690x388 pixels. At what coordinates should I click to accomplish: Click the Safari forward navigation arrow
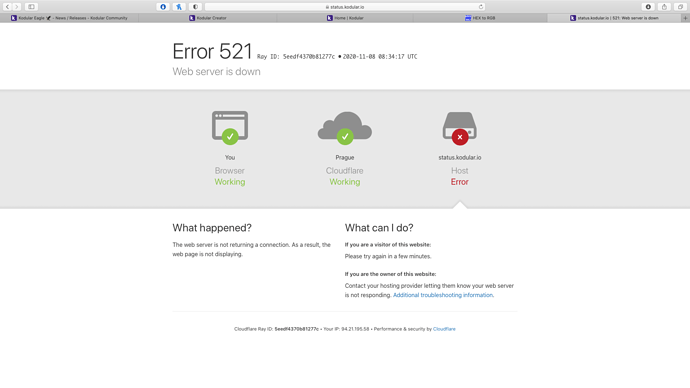coord(17,7)
